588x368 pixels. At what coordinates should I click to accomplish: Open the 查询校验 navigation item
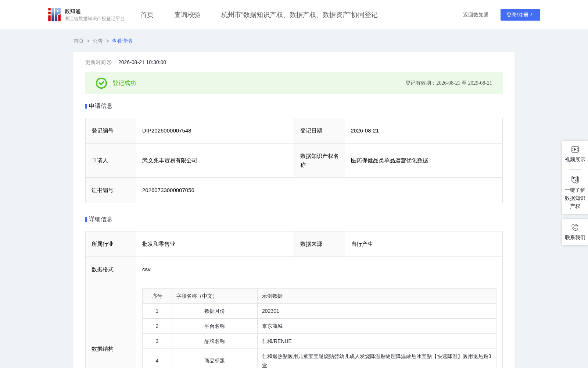click(x=187, y=15)
